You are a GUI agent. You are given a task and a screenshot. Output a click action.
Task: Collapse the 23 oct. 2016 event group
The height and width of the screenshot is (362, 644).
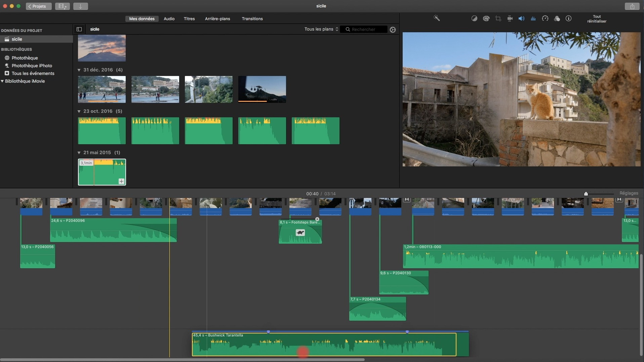(x=79, y=111)
